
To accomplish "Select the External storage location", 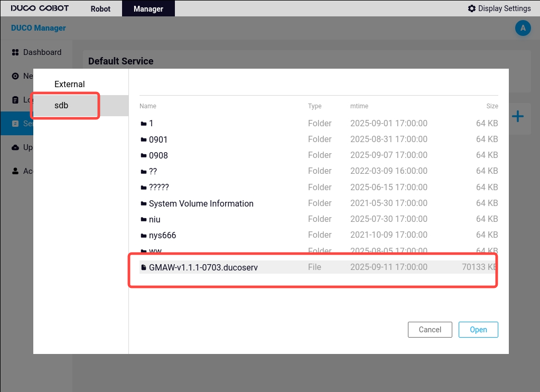I will tap(69, 85).
